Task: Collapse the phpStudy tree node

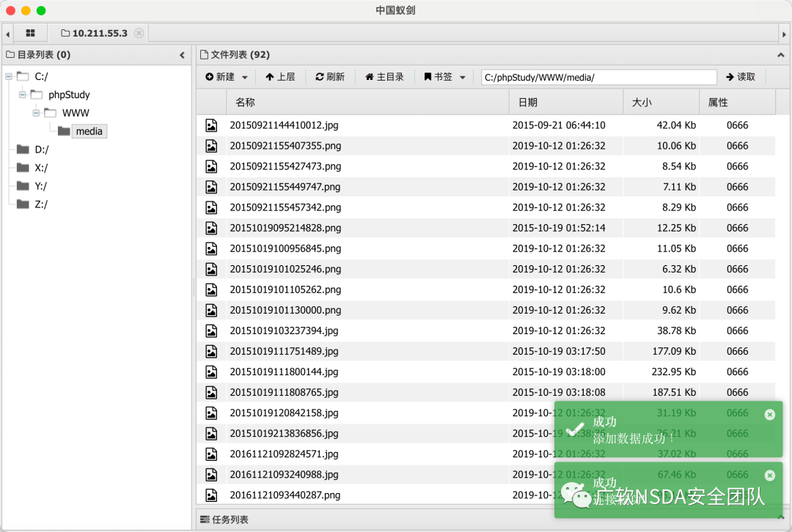Action: click(23, 95)
